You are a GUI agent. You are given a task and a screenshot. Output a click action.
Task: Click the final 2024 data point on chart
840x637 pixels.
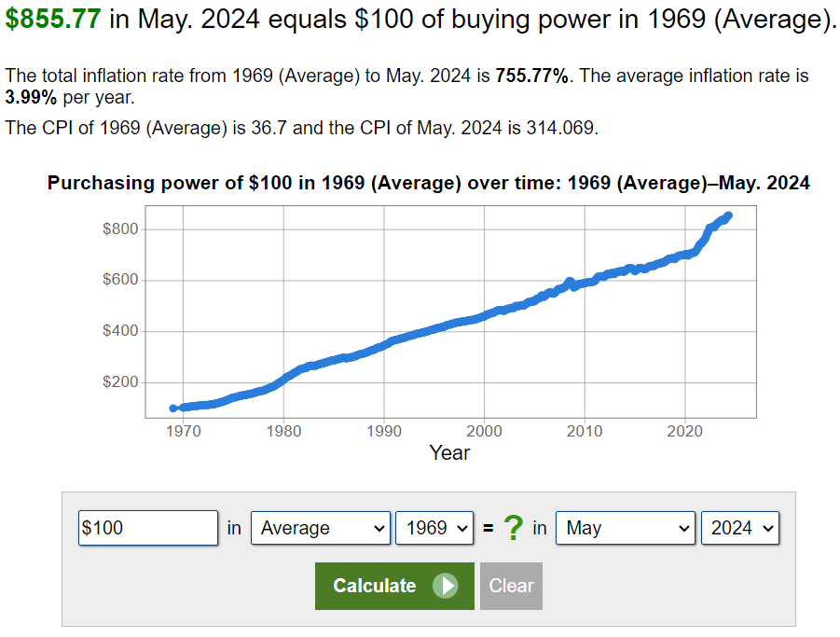click(727, 215)
